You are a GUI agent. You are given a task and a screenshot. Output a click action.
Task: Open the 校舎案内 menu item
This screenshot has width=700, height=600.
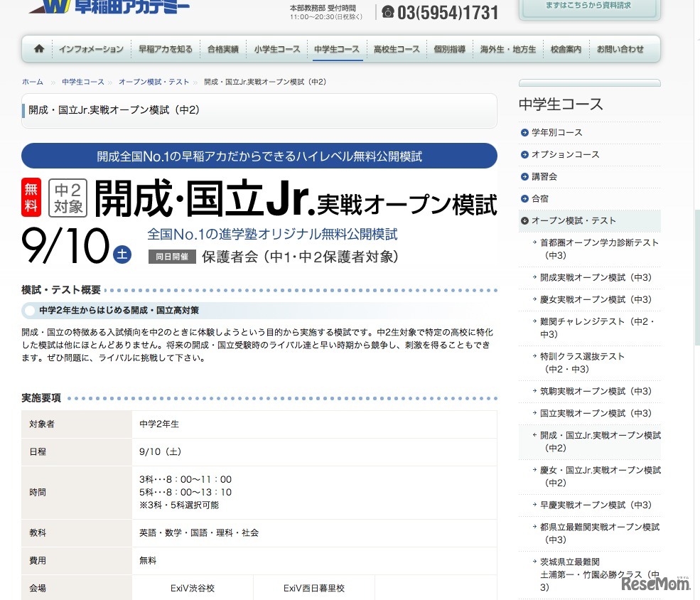(566, 49)
